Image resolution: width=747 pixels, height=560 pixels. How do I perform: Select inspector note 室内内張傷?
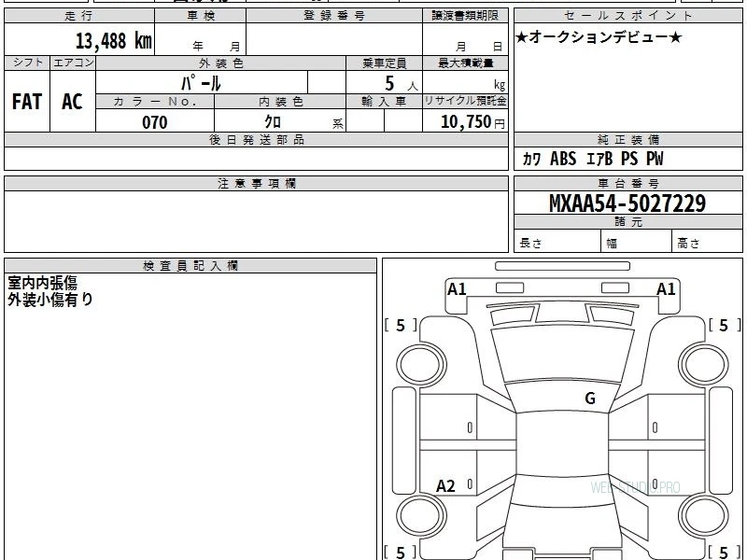(x=42, y=283)
